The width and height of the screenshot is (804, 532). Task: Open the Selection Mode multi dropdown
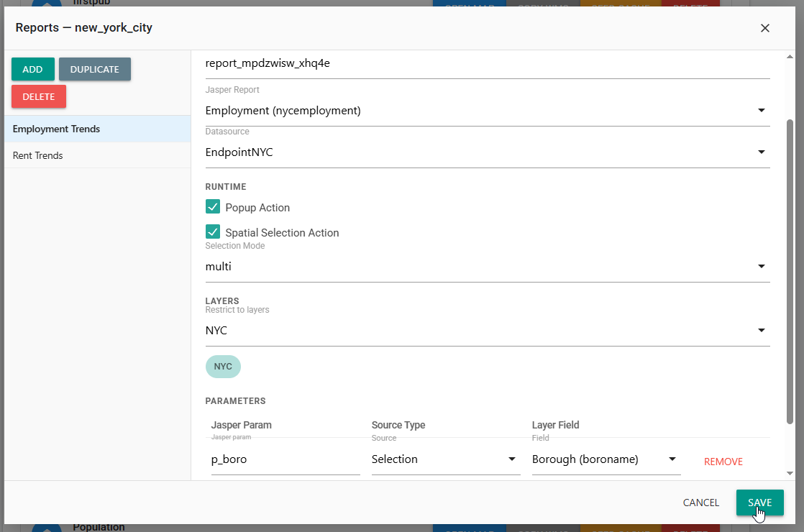[x=487, y=267]
